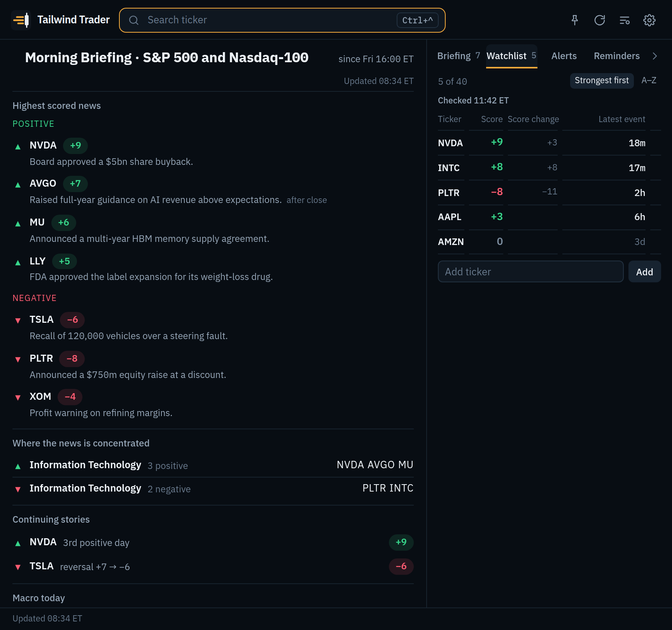The image size is (672, 630).
Task: Select AMZN in the watchlist
Action: tap(549, 242)
